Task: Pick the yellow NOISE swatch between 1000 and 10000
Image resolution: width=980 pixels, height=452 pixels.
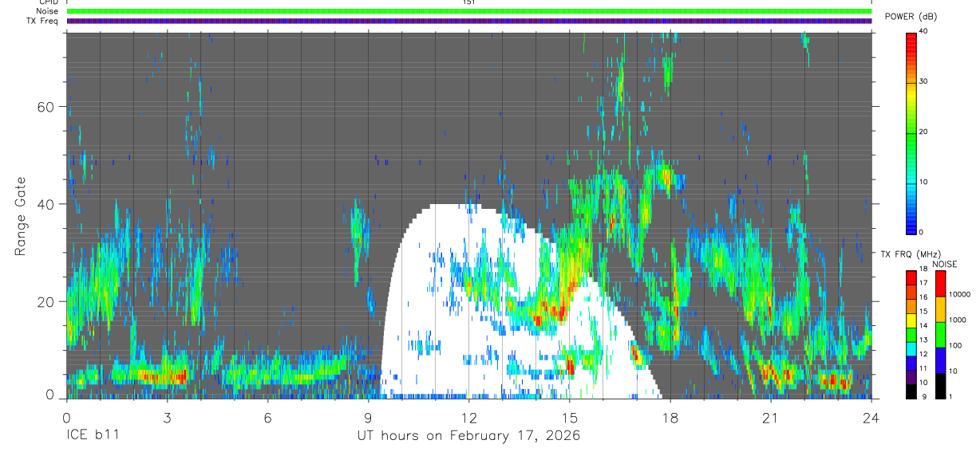Action: 940,309
